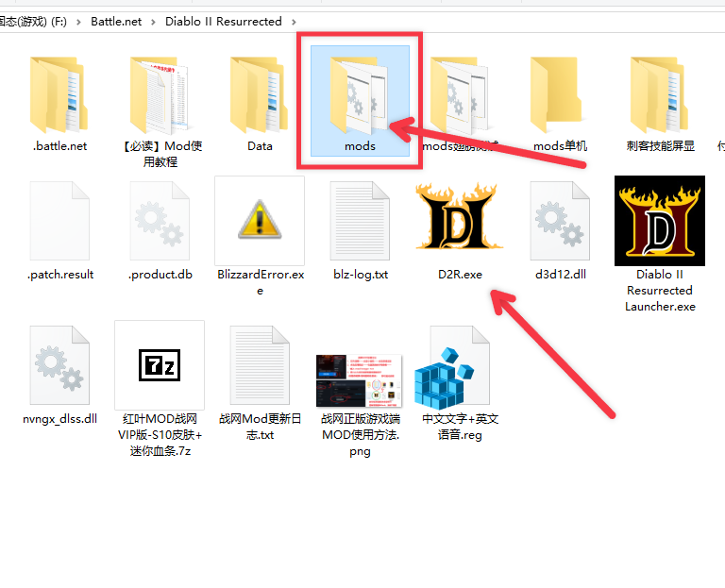Image resolution: width=725 pixels, height=588 pixels.
Task: Open the folder right of mods
Action: pyautogui.click(x=460, y=95)
